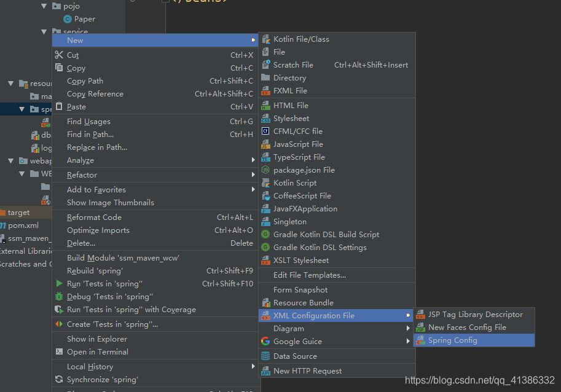Image resolution: width=561 pixels, height=392 pixels.
Task: Choose Reformat Code menu entry
Action: pyautogui.click(x=155, y=217)
